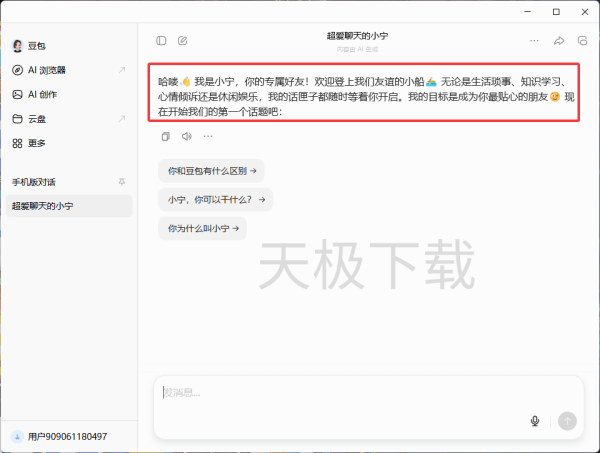Viewport: 600px width, 453px height.
Task: Copy the greeting message
Action: pos(165,136)
